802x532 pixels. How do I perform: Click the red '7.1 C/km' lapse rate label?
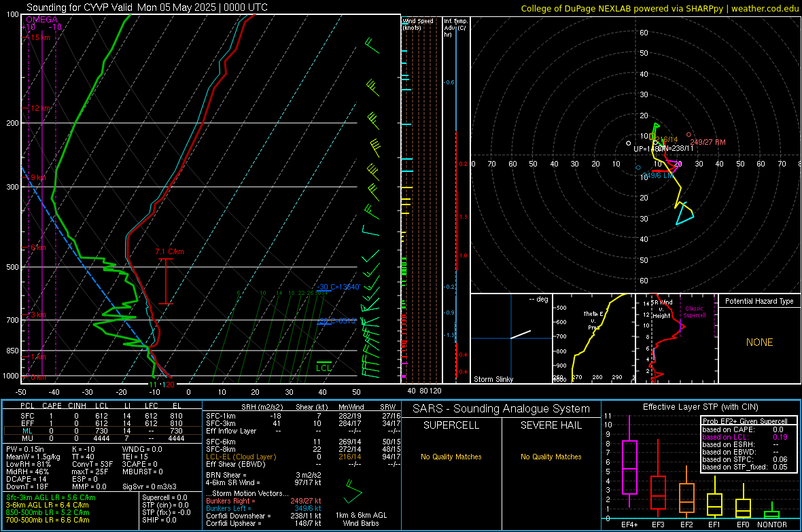click(169, 251)
